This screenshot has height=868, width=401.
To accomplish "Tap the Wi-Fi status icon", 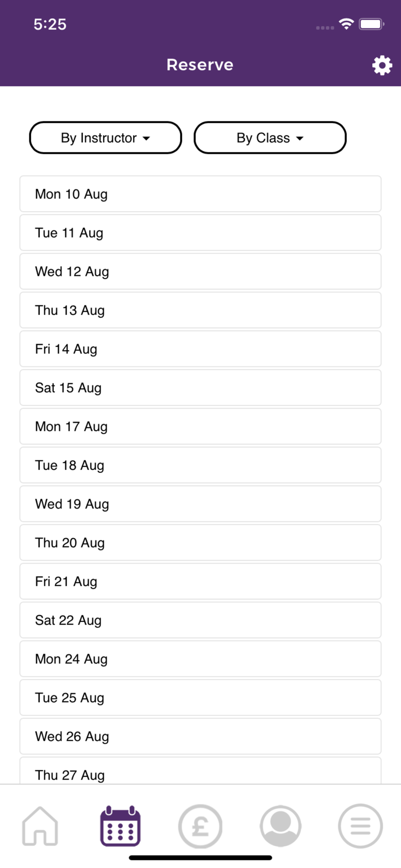I will (x=346, y=24).
